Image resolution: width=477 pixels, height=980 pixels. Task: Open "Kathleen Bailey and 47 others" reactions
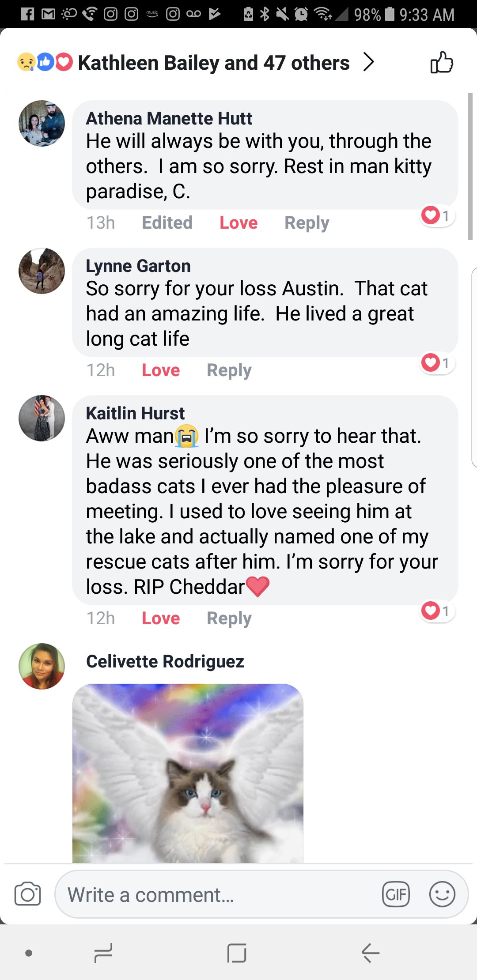pos(214,63)
